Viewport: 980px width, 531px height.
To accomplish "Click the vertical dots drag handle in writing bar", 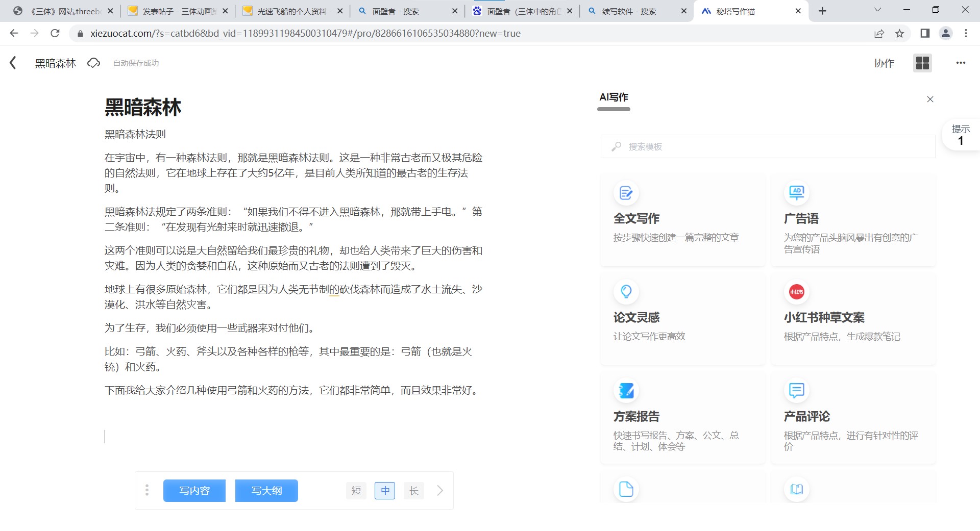I will tap(147, 490).
